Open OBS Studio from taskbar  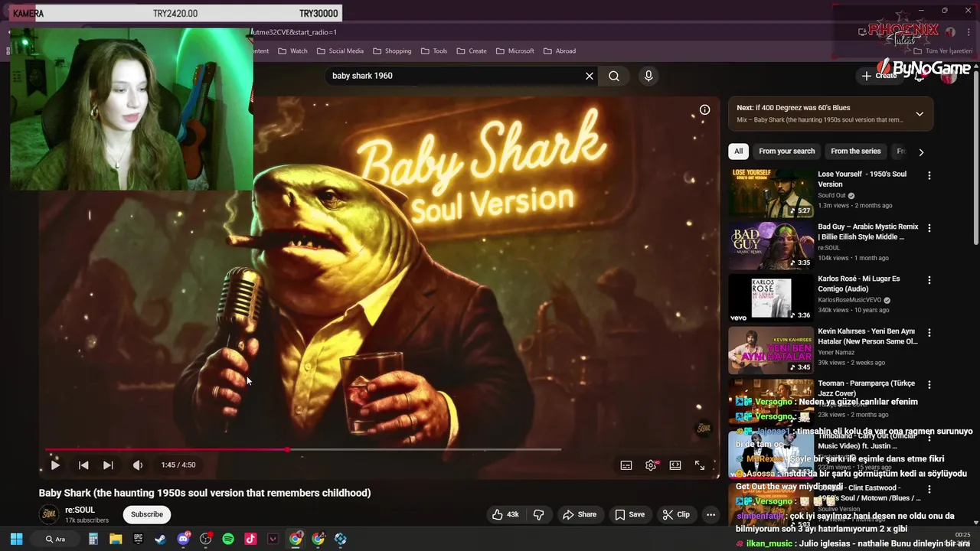pos(205,539)
